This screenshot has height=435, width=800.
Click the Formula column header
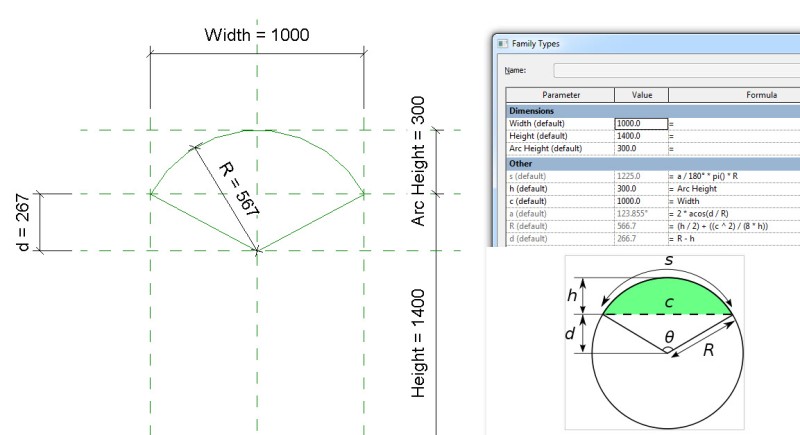tap(733, 95)
